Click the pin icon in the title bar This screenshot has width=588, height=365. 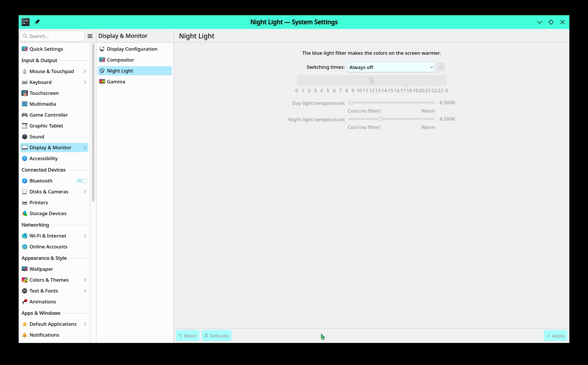pyautogui.click(x=37, y=22)
